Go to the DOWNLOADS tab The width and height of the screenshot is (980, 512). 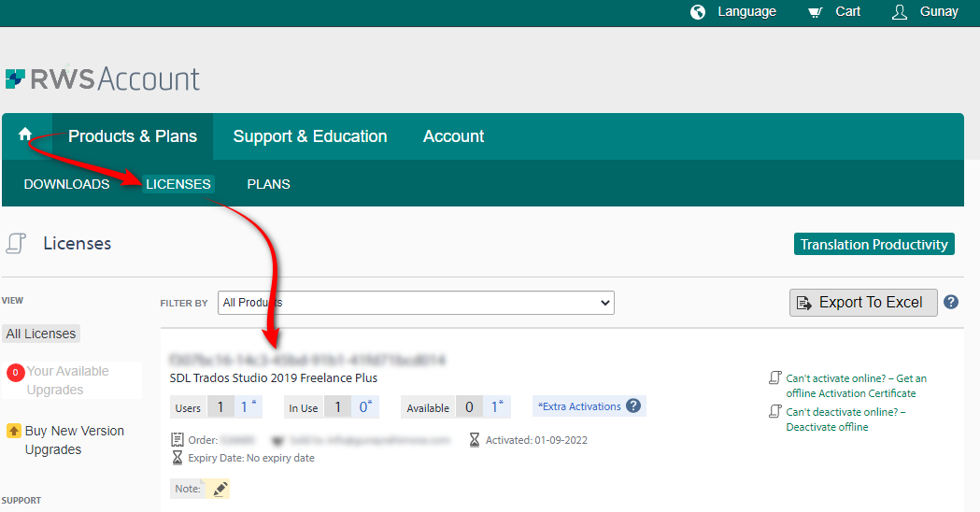click(66, 184)
